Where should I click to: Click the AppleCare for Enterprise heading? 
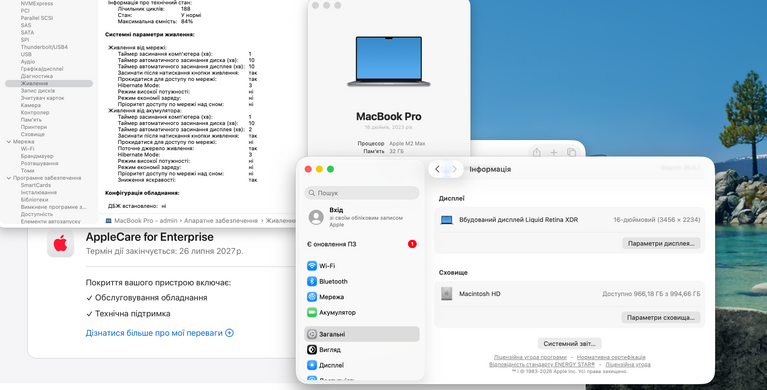(x=150, y=237)
